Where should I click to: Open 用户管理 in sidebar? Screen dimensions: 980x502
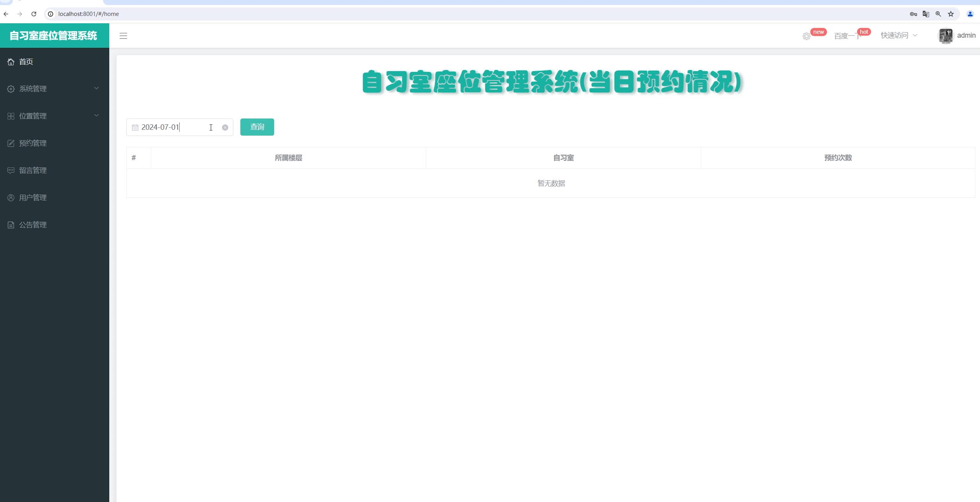pos(33,198)
